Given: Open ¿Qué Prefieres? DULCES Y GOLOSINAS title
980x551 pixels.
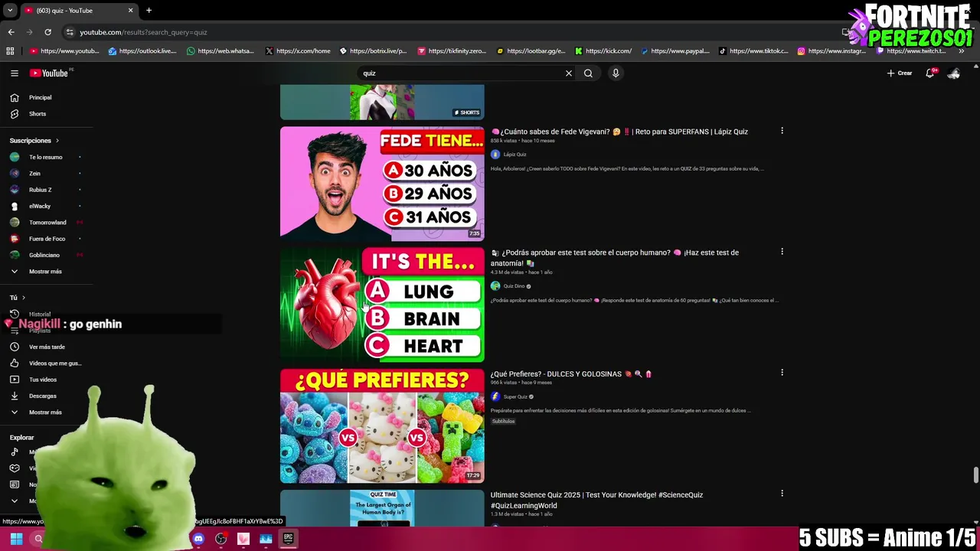Looking at the screenshot, I should point(571,374).
